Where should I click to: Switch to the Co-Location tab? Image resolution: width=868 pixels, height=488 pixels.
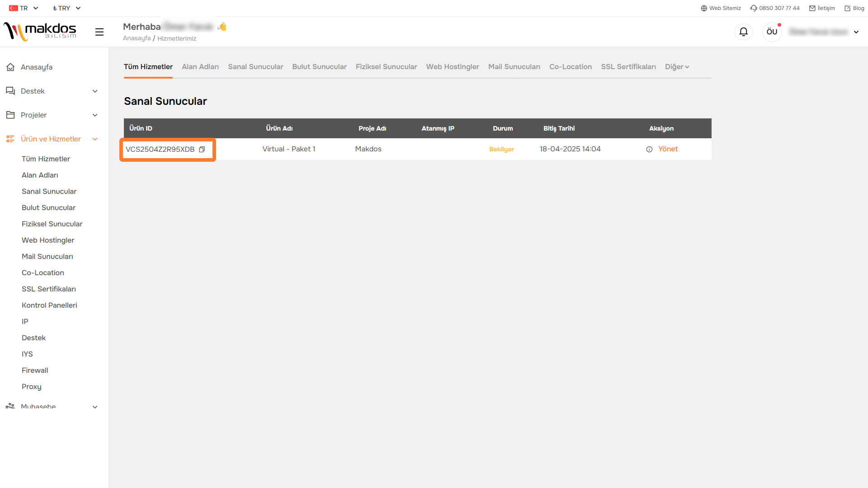click(571, 67)
